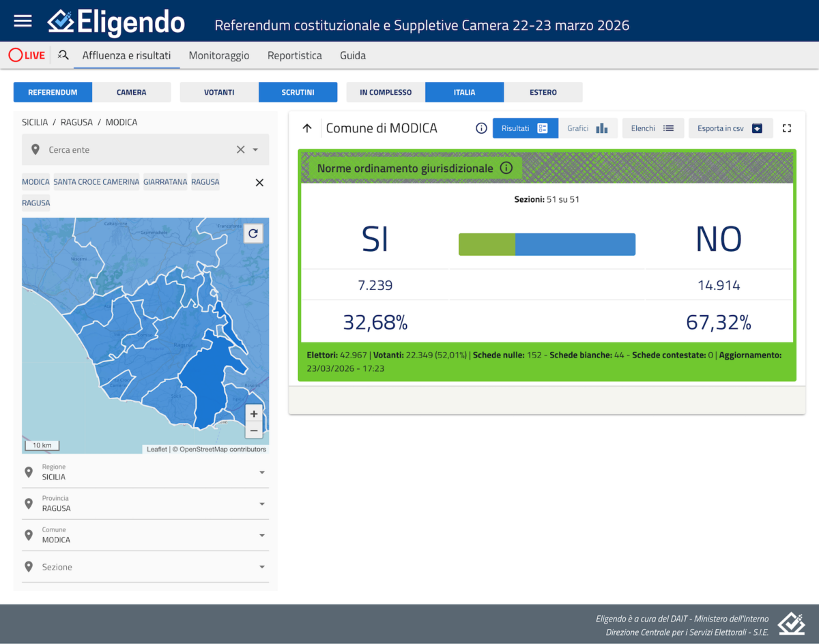The image size is (819, 644).
Task: Select ESTERO scope toggle
Action: pos(543,92)
